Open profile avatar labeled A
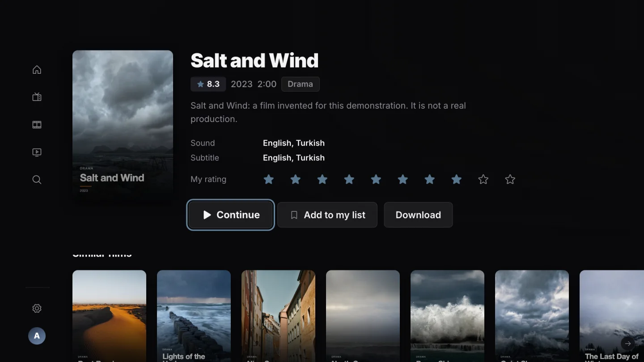644x362 pixels. (37, 336)
